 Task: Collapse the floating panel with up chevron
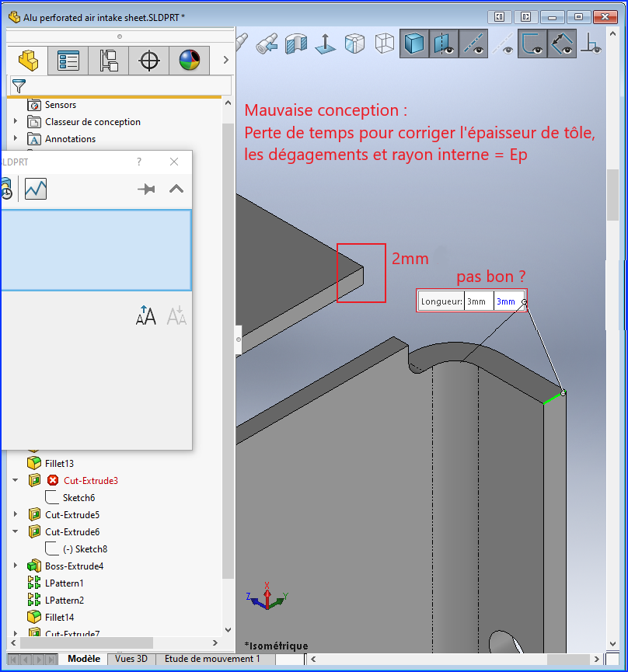click(176, 189)
